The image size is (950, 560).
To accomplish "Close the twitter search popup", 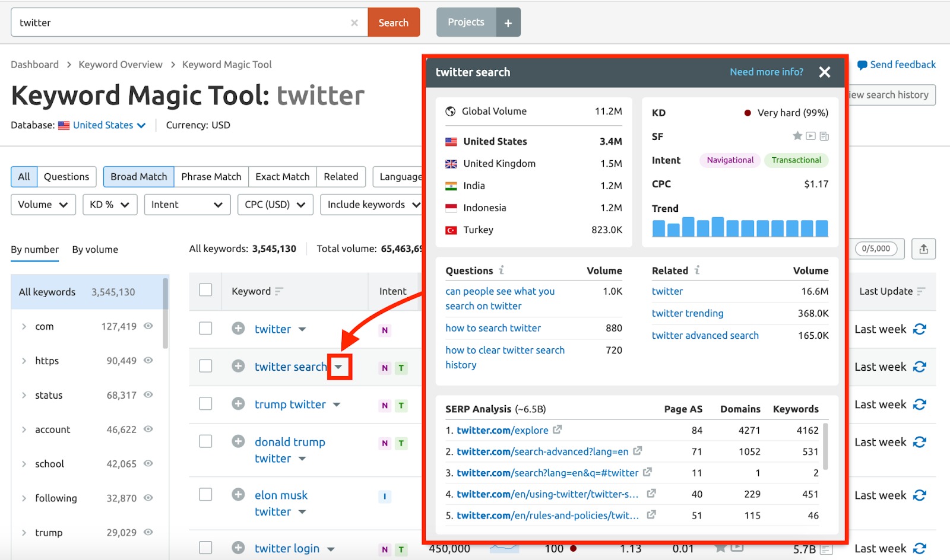I will tap(825, 72).
